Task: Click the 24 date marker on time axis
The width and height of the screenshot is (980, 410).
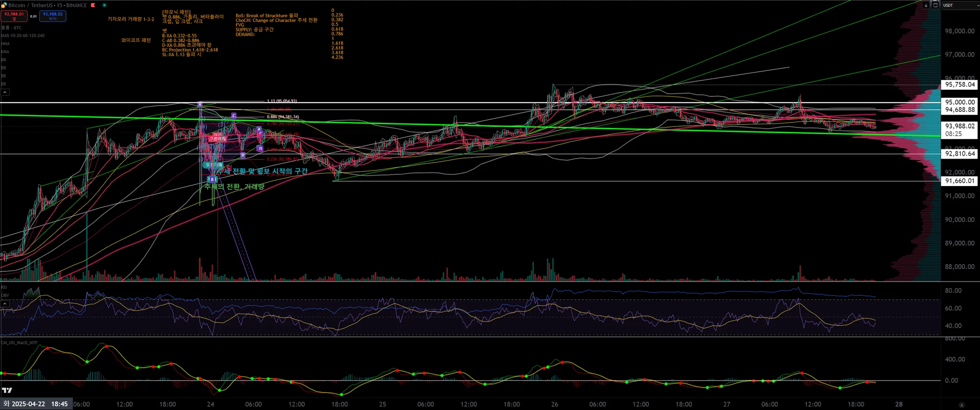Action: (210, 404)
